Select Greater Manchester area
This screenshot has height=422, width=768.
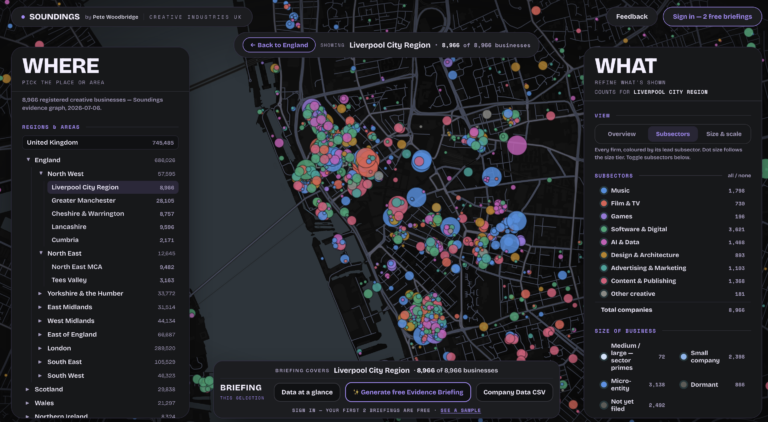(113, 200)
